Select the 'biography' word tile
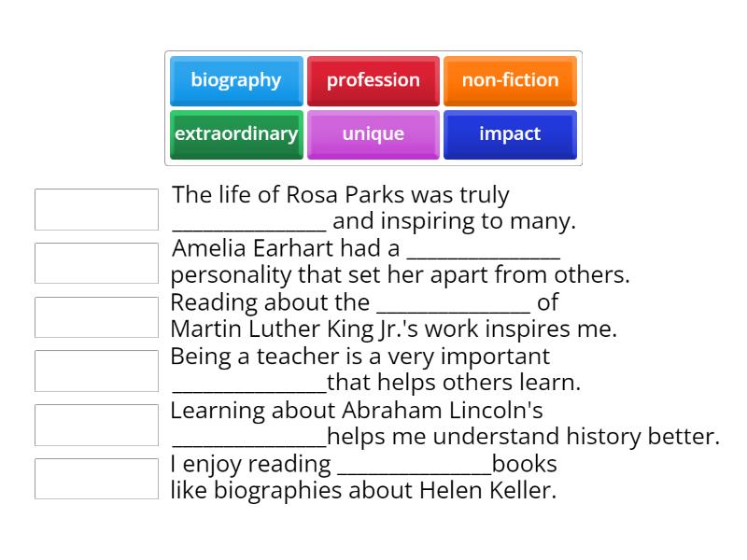 [x=236, y=80]
